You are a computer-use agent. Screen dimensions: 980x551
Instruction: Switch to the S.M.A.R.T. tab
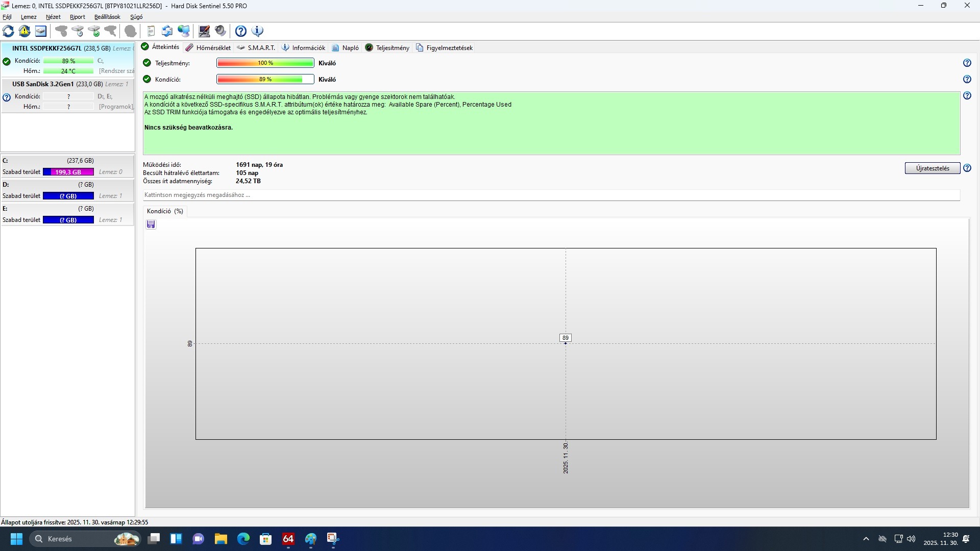click(x=256, y=47)
